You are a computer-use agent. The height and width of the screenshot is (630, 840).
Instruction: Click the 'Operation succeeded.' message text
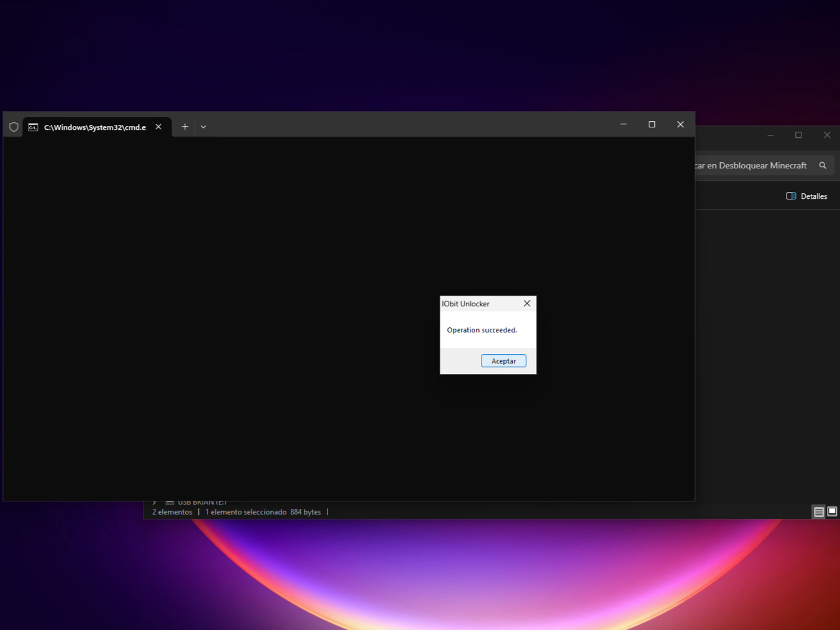click(482, 330)
